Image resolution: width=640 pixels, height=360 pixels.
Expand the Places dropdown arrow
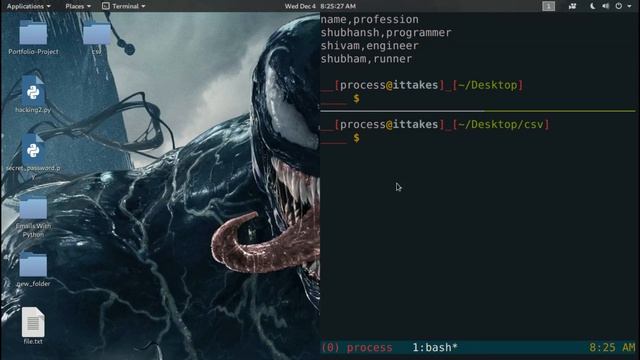pyautogui.click(x=89, y=7)
